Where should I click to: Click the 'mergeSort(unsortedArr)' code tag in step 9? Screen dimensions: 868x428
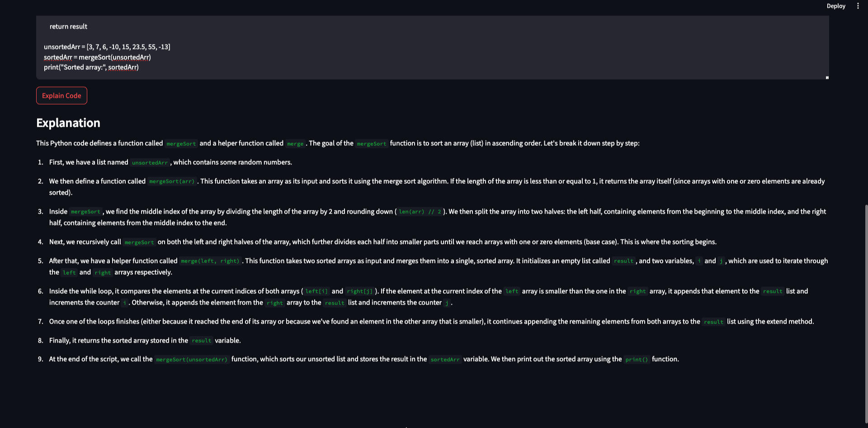[x=192, y=360]
